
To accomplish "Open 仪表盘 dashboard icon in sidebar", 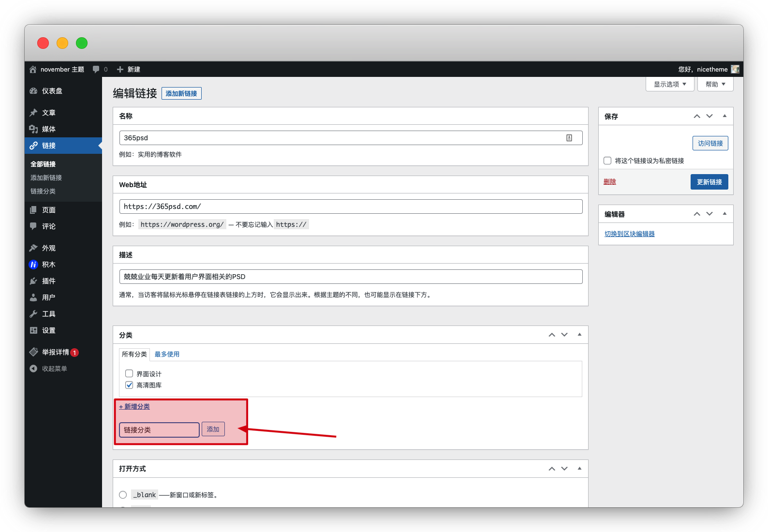I will (33, 91).
